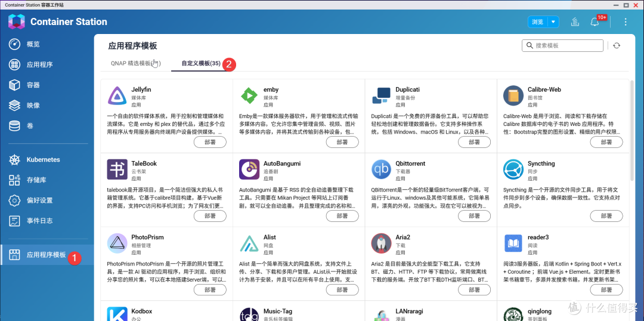644x321 pixels.
Task: Click the Jellyfin app icon
Action: tap(117, 96)
